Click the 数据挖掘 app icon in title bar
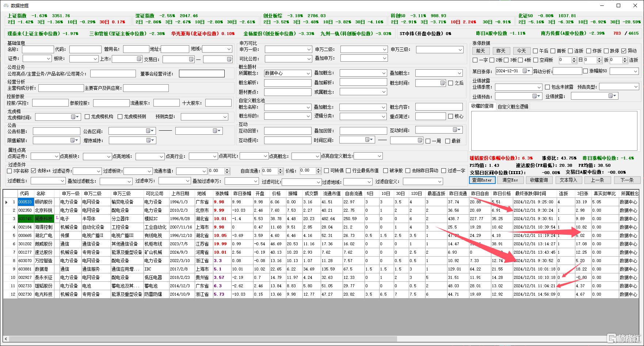 coord(5,5)
